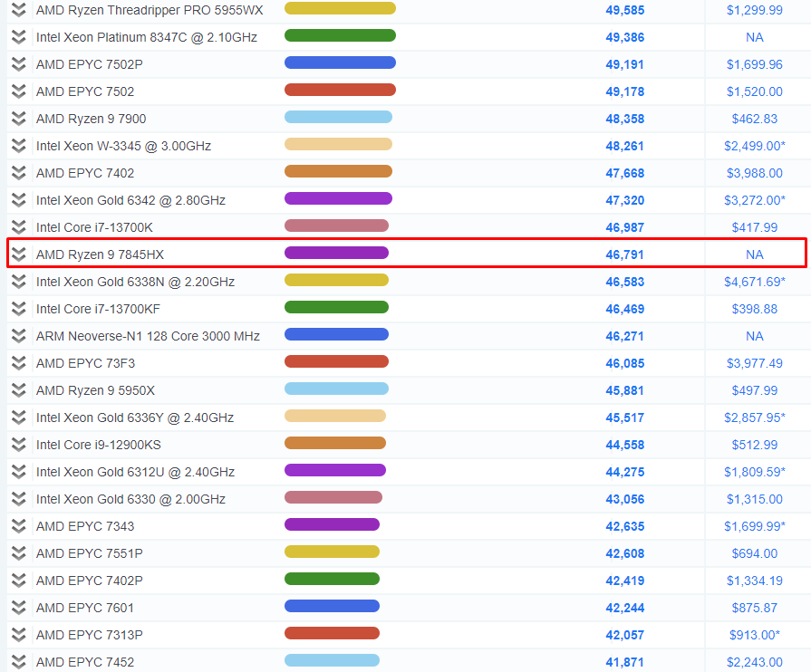Open AMD Ryzen 9 7845HX CPU link
The height and width of the screenshot is (672, 811).
(x=100, y=254)
